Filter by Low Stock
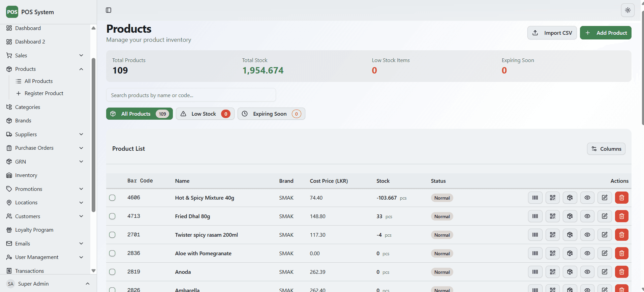The image size is (644, 292). tap(205, 114)
